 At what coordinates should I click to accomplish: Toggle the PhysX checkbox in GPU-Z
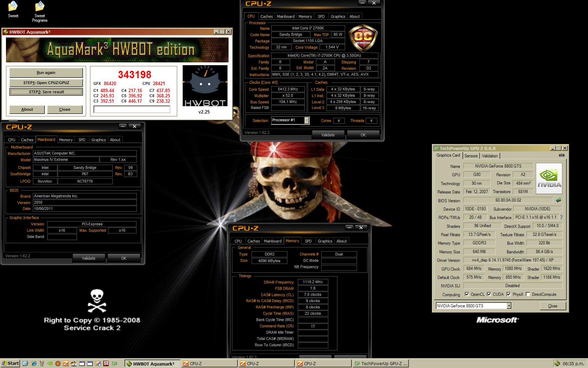[x=509, y=294]
